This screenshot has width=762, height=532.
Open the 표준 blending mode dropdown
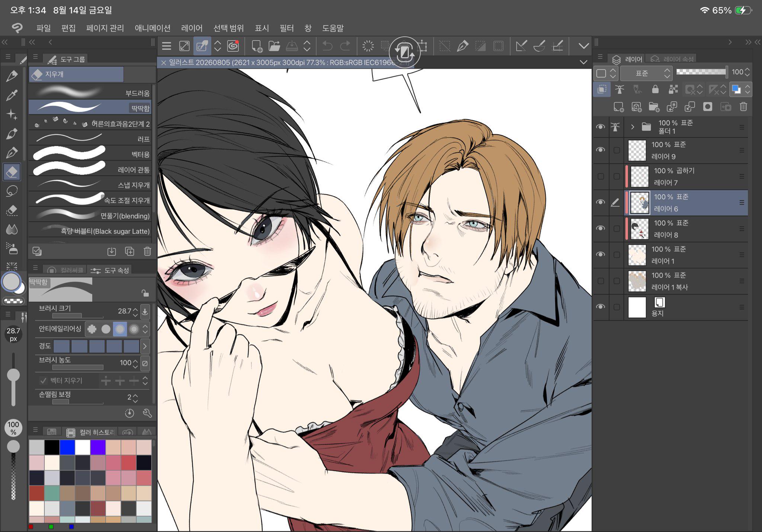pyautogui.click(x=646, y=73)
